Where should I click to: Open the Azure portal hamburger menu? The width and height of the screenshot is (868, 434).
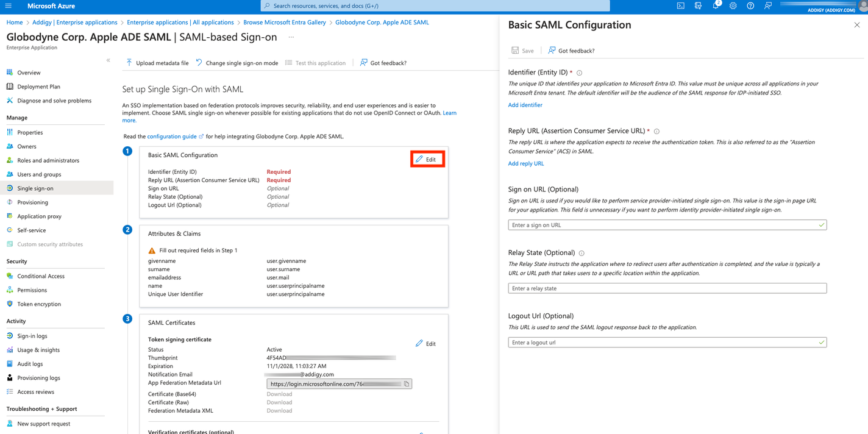9,6
